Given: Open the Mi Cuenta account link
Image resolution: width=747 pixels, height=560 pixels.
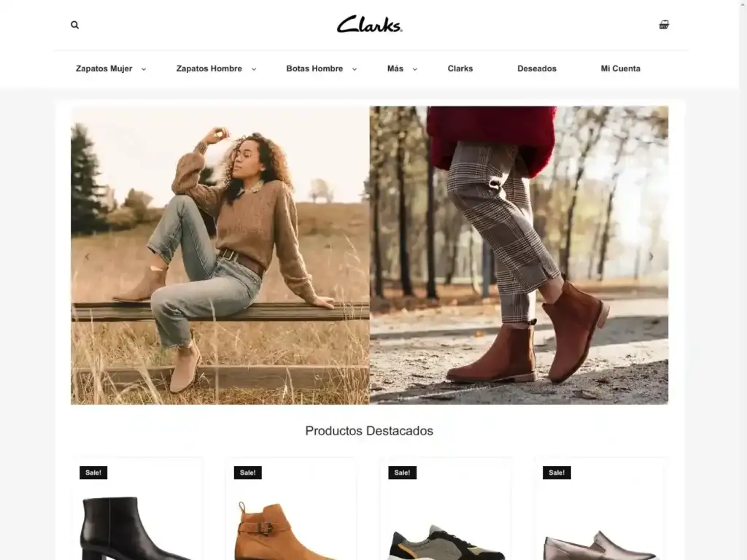Looking at the screenshot, I should tap(620, 69).
